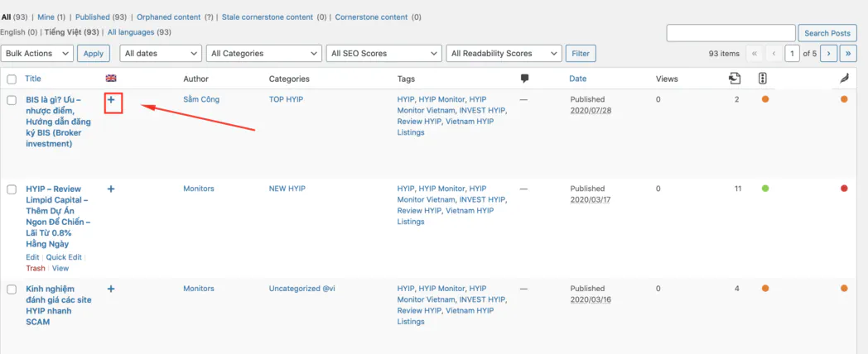Click the plus icon for BIS post translation
Image resolution: width=868 pixels, height=354 pixels.
click(111, 100)
